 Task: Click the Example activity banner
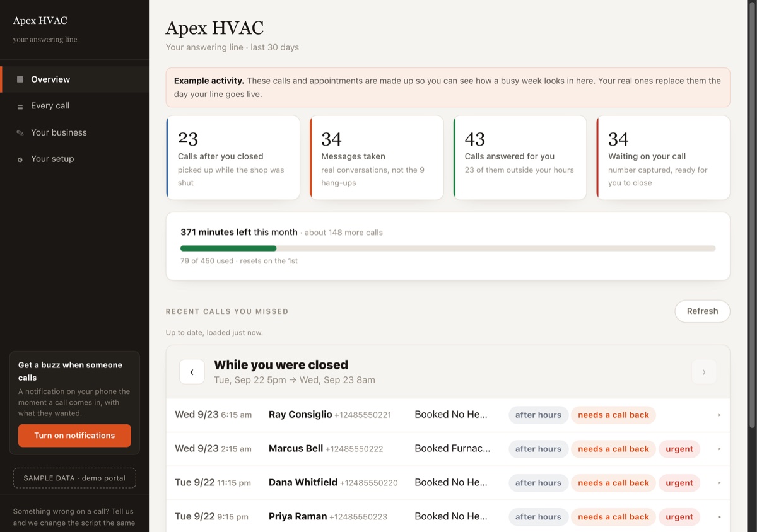pos(448,88)
